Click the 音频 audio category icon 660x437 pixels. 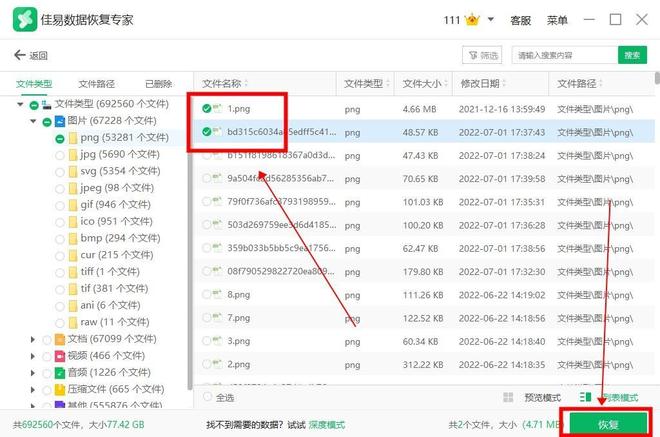click(x=60, y=373)
